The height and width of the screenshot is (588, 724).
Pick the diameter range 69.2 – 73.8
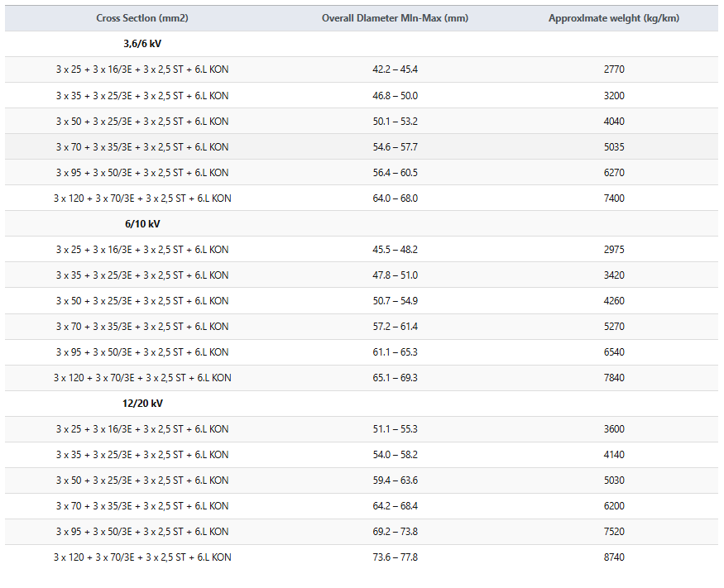396,532
